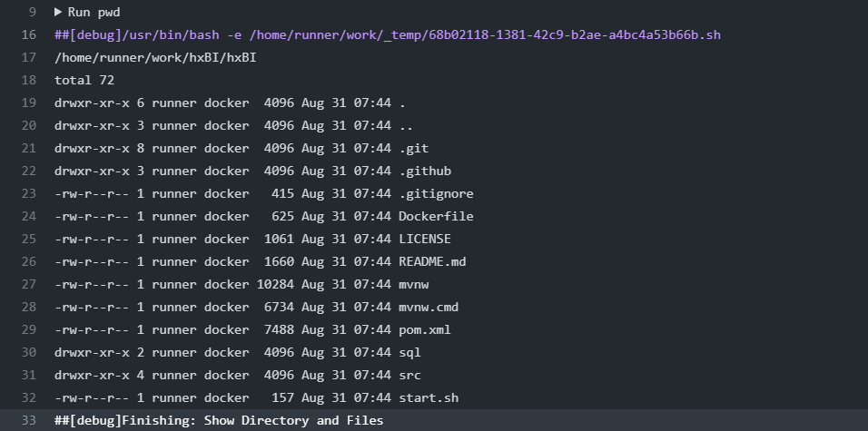Select line number 29 for pom.xml row

(28, 330)
